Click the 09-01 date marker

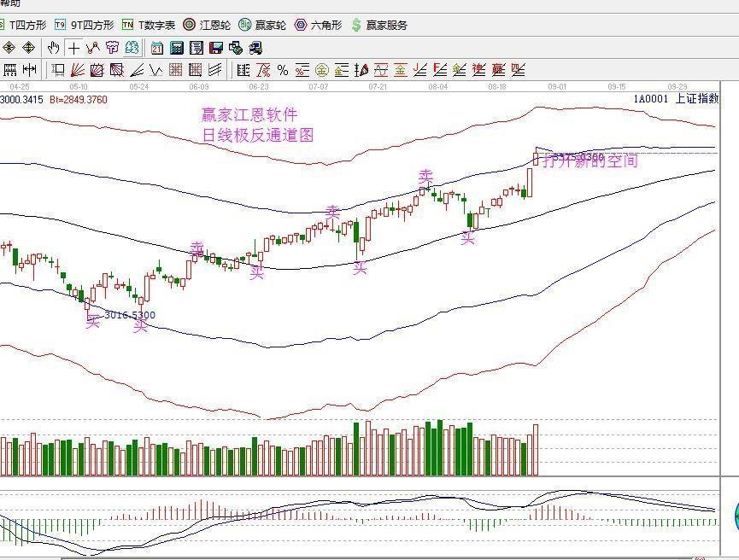click(x=557, y=87)
